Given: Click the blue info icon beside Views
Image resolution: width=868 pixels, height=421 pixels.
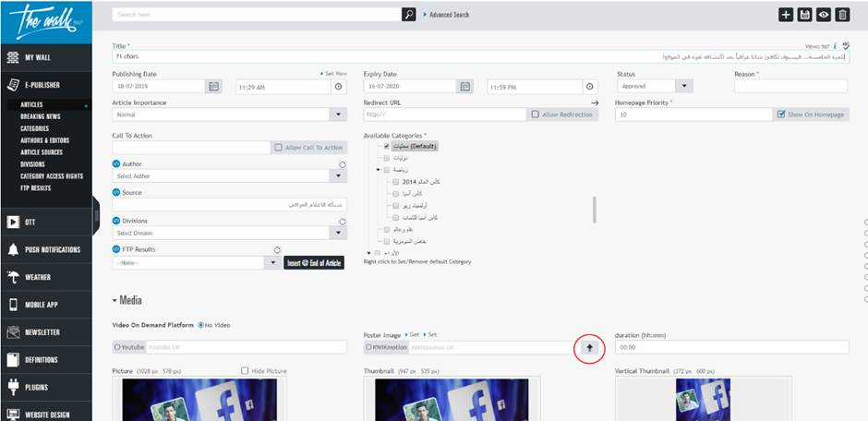Looking at the screenshot, I should (x=835, y=46).
